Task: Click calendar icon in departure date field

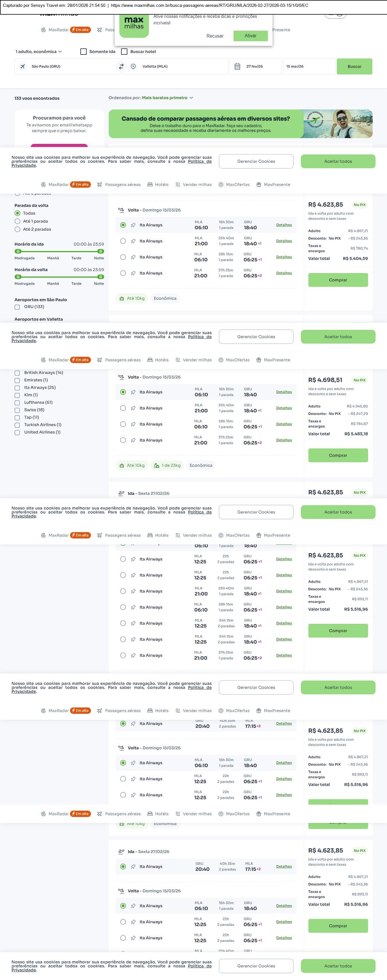Action: tap(237, 66)
